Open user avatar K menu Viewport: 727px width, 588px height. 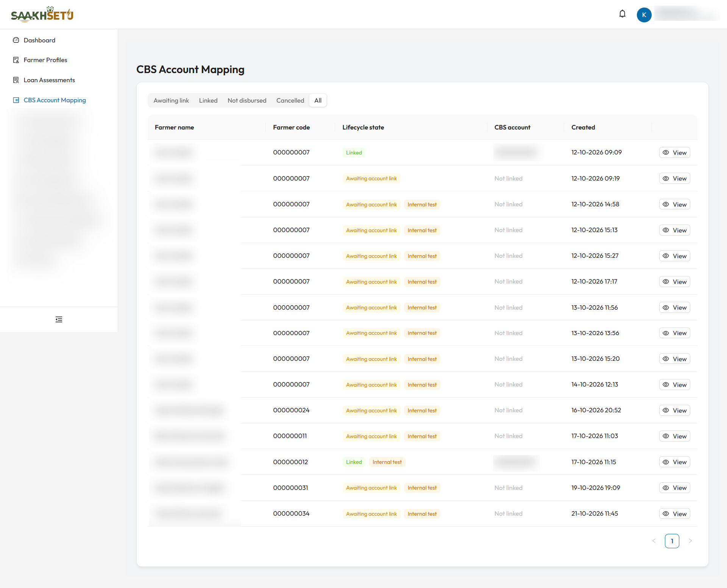tap(644, 15)
